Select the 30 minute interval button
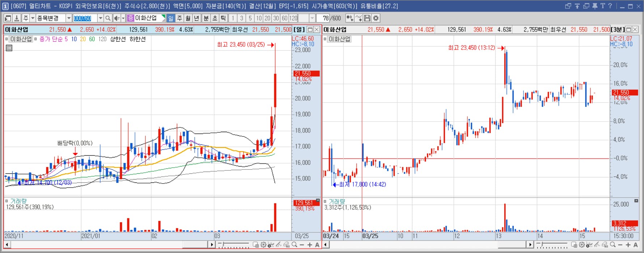This screenshot has width=644, height=253. pos(276,18)
